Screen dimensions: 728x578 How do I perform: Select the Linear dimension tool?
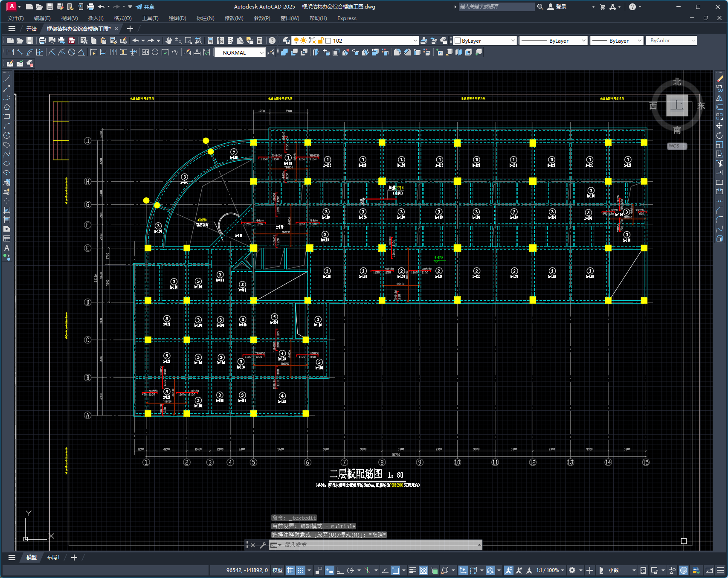coord(10,52)
